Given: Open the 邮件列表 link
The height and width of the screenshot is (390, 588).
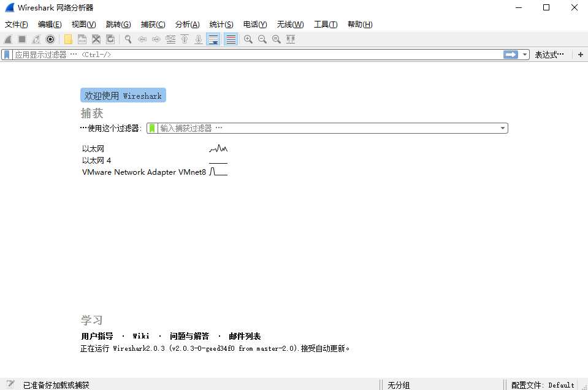Looking at the screenshot, I should click(x=245, y=336).
